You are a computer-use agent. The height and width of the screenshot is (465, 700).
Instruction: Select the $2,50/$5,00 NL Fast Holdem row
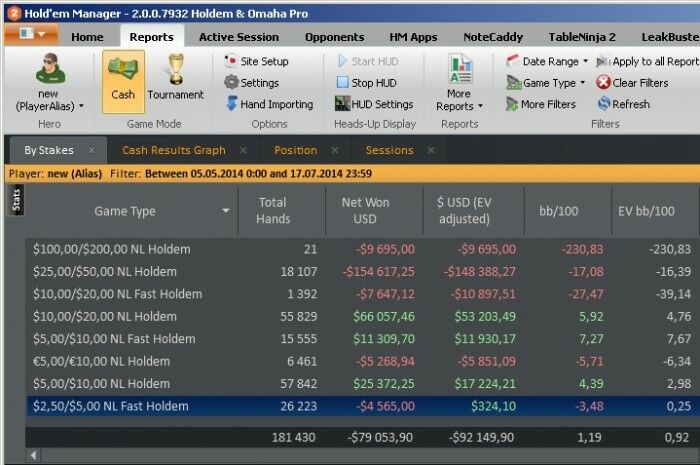coord(362,406)
